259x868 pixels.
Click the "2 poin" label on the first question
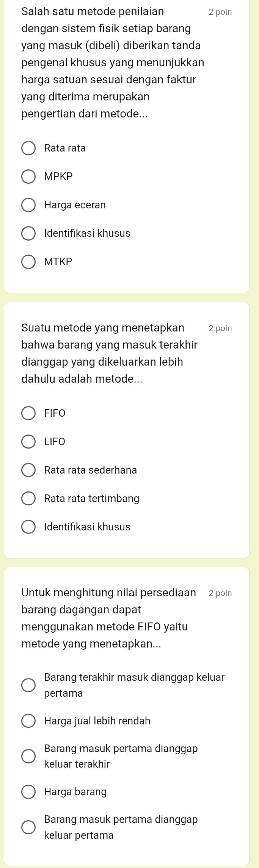[x=220, y=12]
